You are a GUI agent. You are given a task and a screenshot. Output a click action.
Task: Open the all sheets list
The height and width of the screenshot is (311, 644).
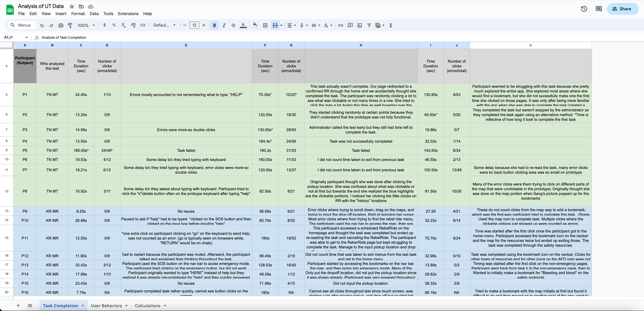click(30, 305)
